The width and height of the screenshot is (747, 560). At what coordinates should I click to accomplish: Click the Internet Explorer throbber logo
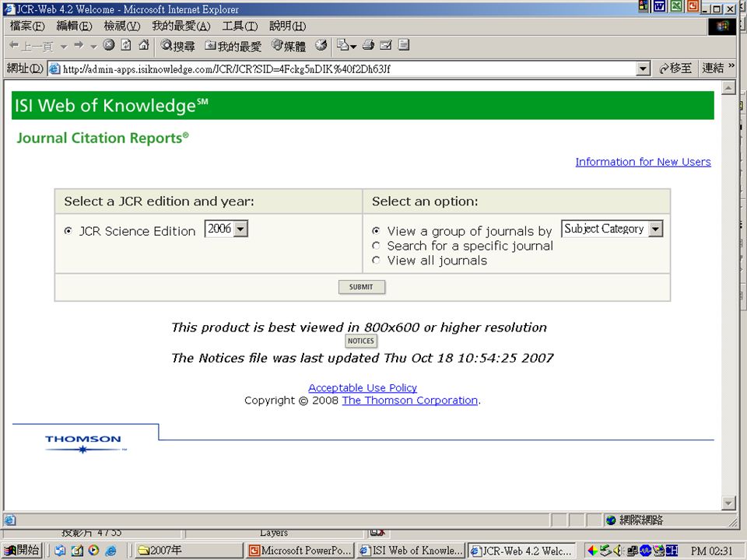click(x=722, y=26)
